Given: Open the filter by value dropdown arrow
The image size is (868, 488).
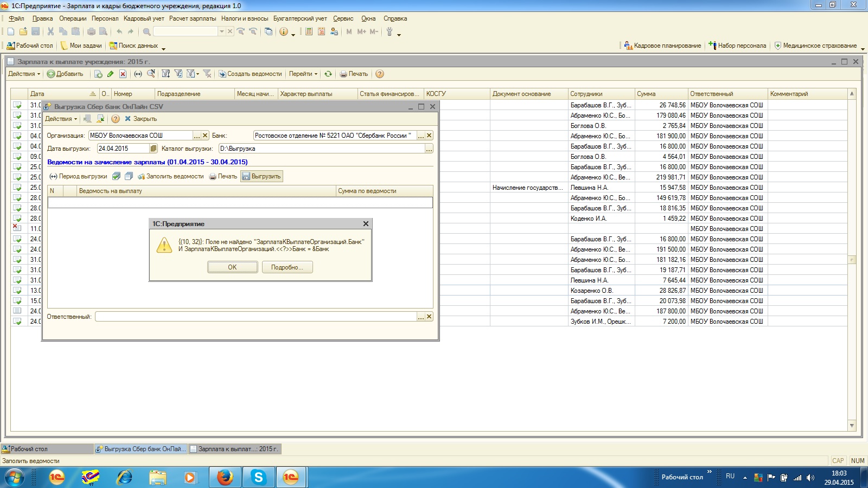Looking at the screenshot, I should pos(197,74).
